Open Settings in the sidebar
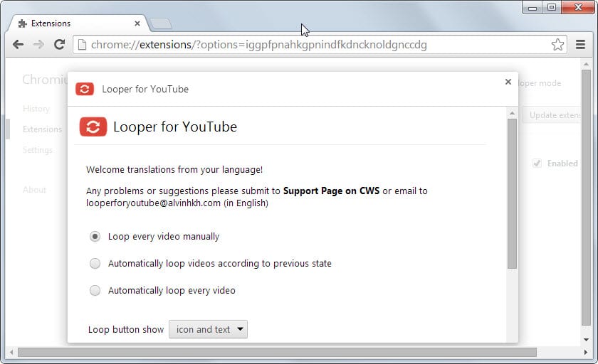 (x=38, y=150)
